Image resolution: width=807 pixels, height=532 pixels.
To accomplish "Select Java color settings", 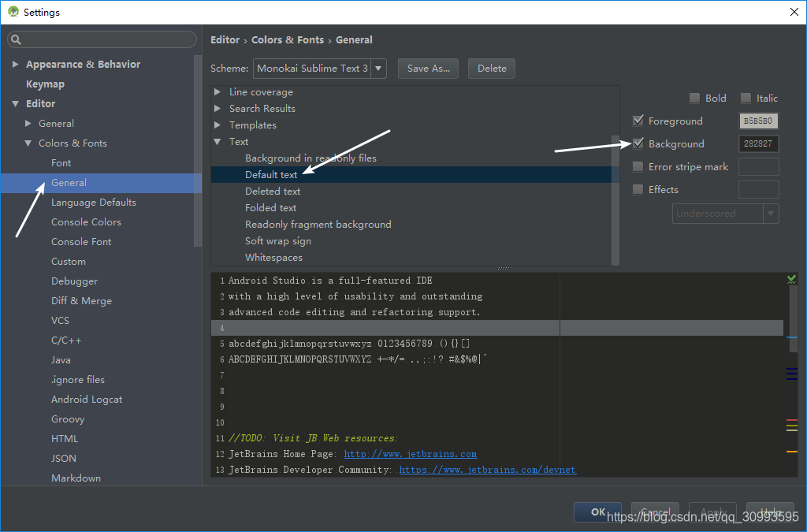I will click(61, 360).
